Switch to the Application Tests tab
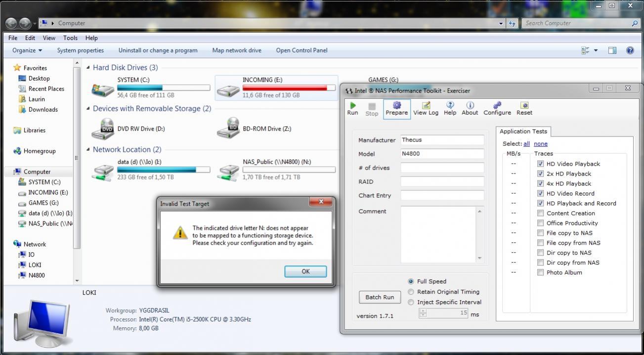The height and width of the screenshot is (355, 644). click(x=523, y=132)
